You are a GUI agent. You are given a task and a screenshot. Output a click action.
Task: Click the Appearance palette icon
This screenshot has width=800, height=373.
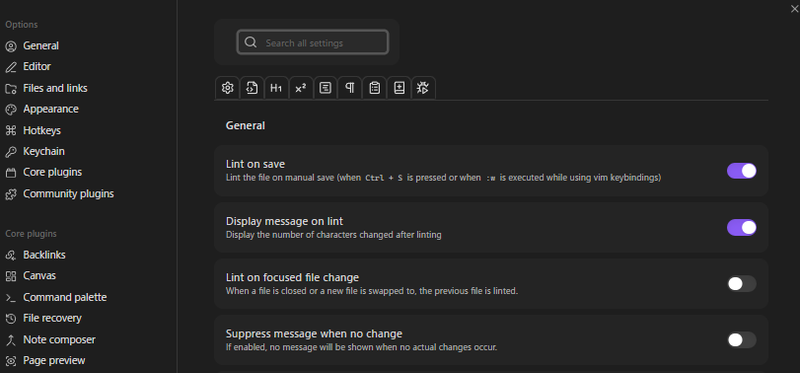[11, 109]
